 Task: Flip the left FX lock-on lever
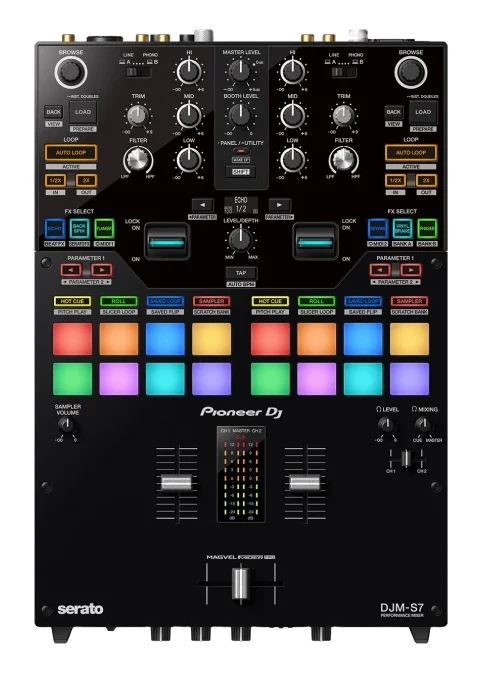(167, 241)
